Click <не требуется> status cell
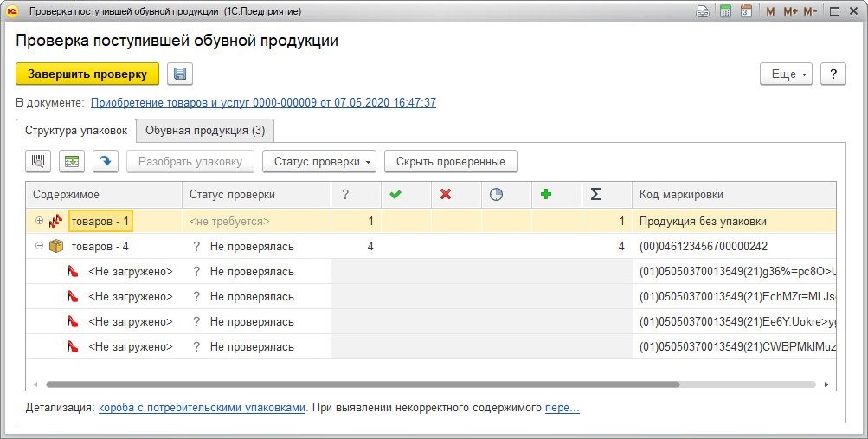This screenshot has width=868, height=439. 257,222
